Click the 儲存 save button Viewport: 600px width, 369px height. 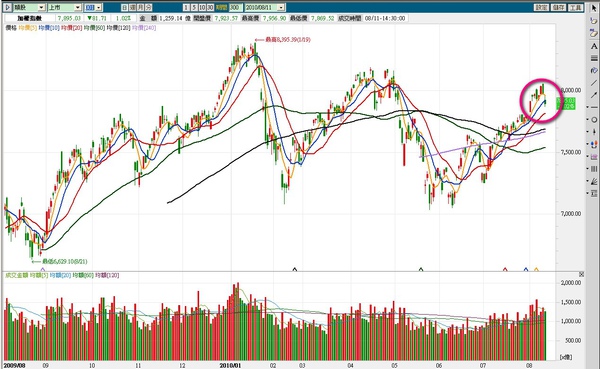559,7
